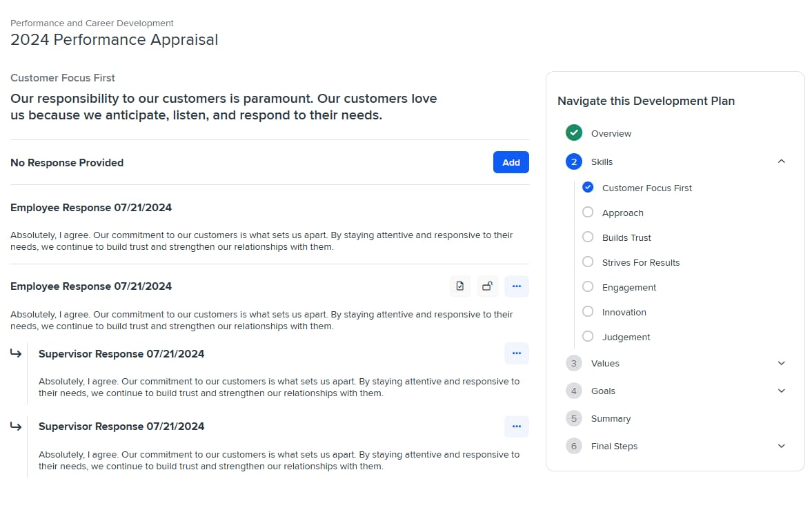The height and width of the screenshot is (519, 812).
Task: Select the Builds Trust radio button
Action: [588, 237]
